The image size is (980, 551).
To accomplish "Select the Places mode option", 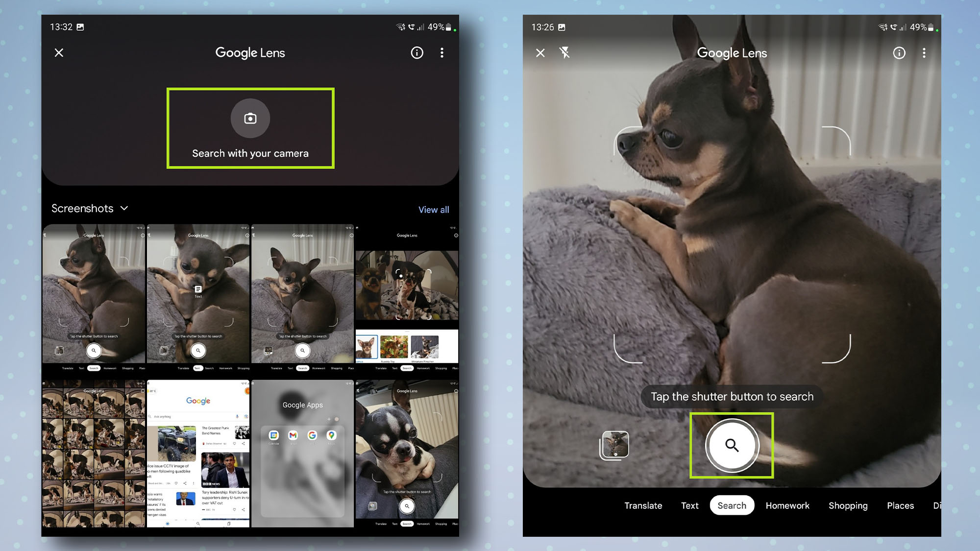I will click(900, 505).
